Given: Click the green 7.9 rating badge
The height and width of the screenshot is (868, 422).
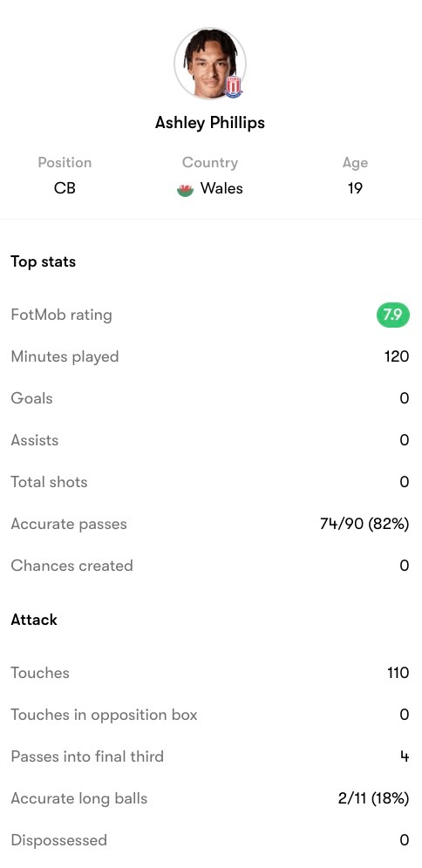Looking at the screenshot, I should [393, 315].
